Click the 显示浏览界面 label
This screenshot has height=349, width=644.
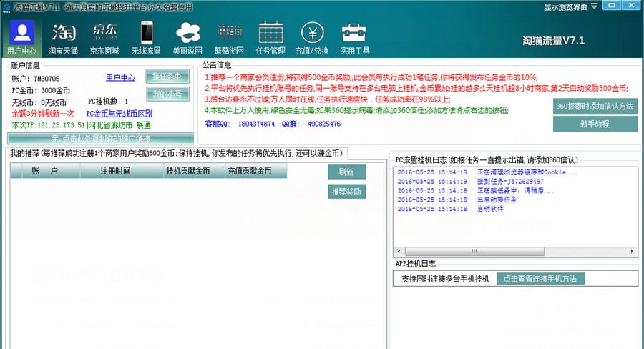(x=566, y=7)
